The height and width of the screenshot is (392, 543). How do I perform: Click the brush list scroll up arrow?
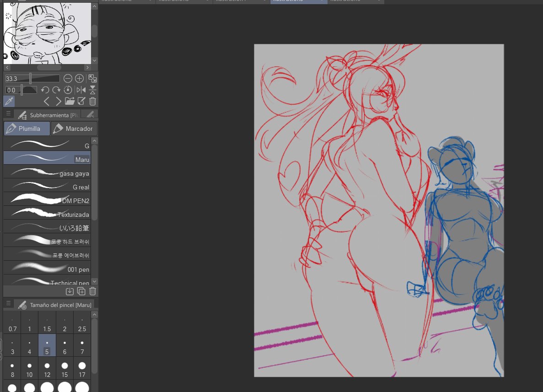click(95, 141)
